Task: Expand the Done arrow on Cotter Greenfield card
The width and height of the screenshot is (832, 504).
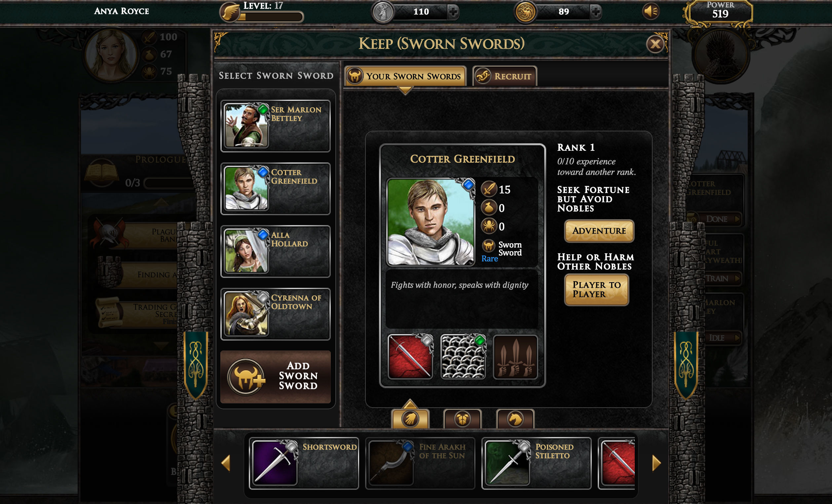Action: [723, 219]
